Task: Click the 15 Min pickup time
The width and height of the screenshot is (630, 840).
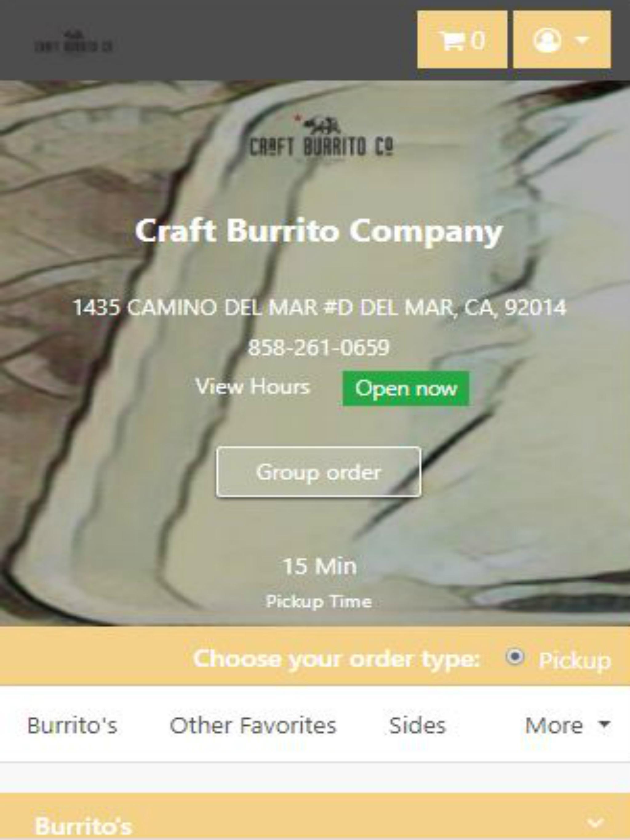Action: coord(319,566)
